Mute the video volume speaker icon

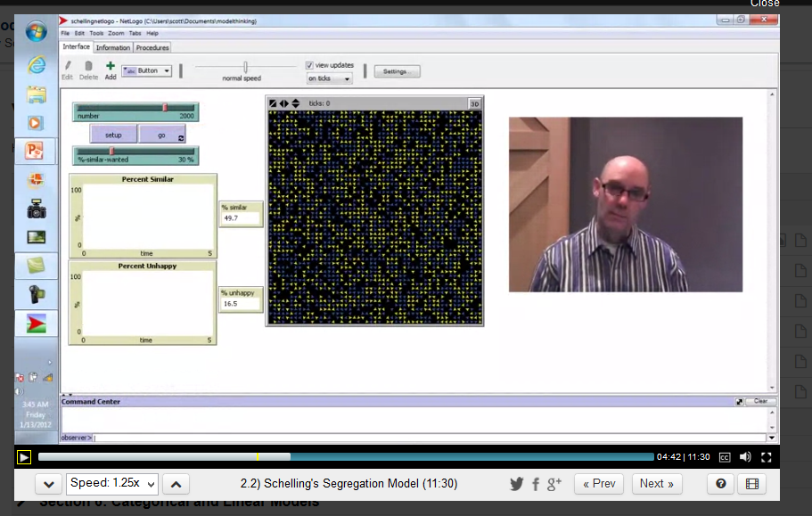point(745,457)
